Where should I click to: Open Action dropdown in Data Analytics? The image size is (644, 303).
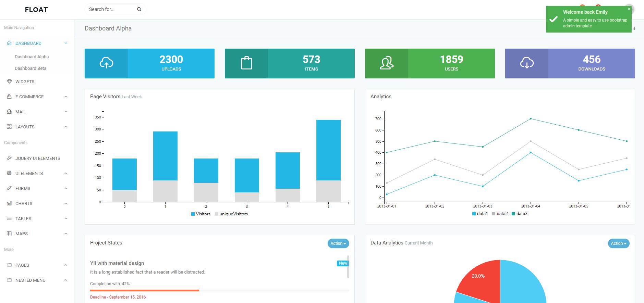pyautogui.click(x=619, y=243)
